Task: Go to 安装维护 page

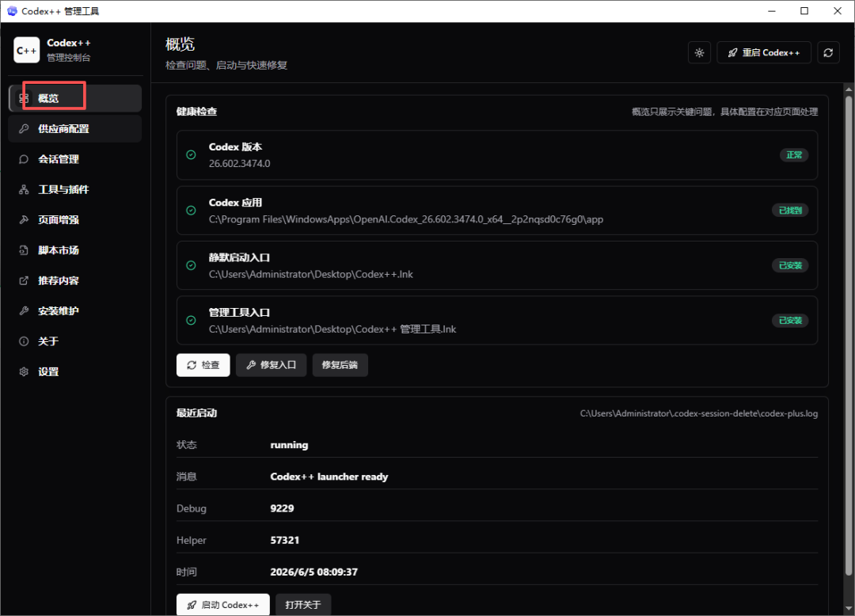Action: [x=75, y=310]
